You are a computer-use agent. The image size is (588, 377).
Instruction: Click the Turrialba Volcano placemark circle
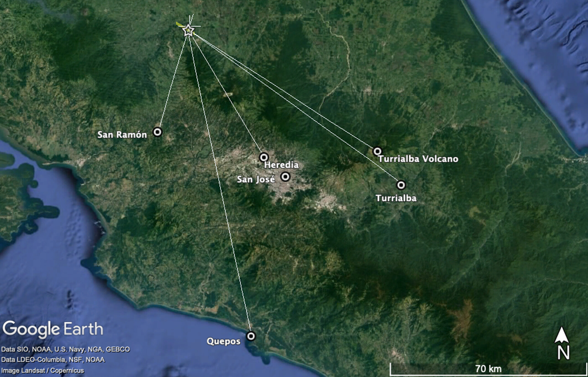(377, 151)
